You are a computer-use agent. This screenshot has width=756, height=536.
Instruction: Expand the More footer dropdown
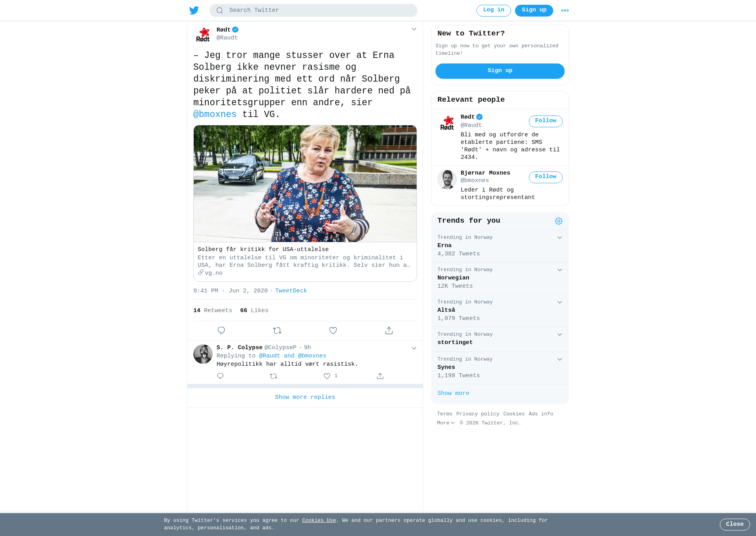pyautogui.click(x=446, y=423)
